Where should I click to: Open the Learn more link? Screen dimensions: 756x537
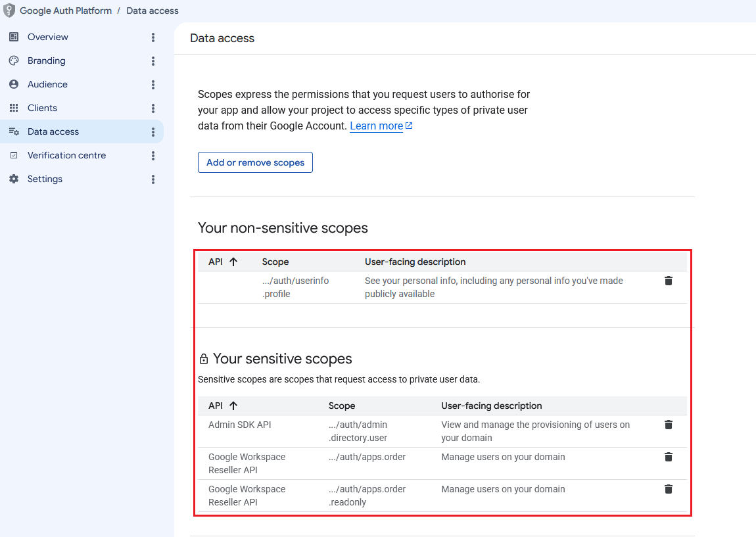[376, 126]
